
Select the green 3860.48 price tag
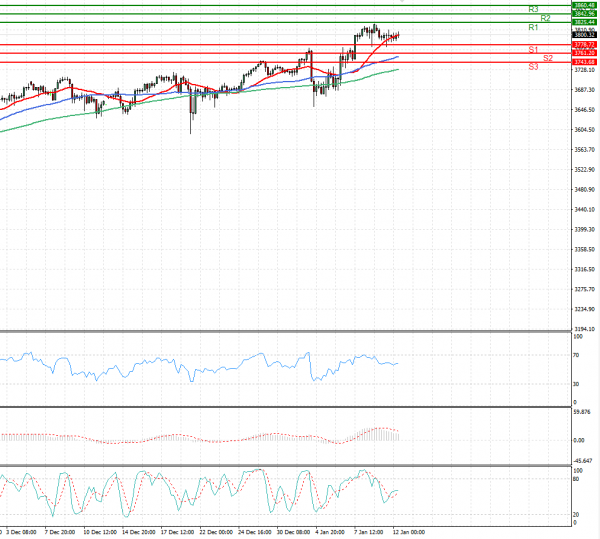point(584,5)
